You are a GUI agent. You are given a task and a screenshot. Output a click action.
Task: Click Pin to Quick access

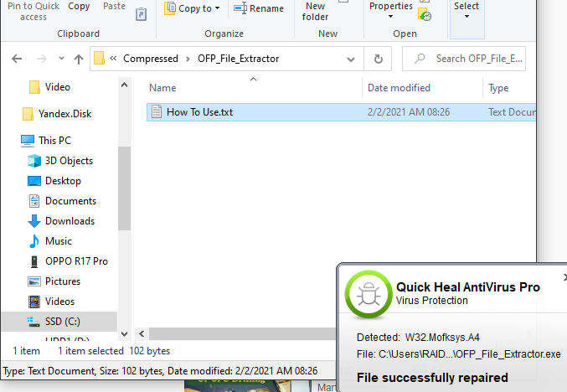click(x=34, y=11)
